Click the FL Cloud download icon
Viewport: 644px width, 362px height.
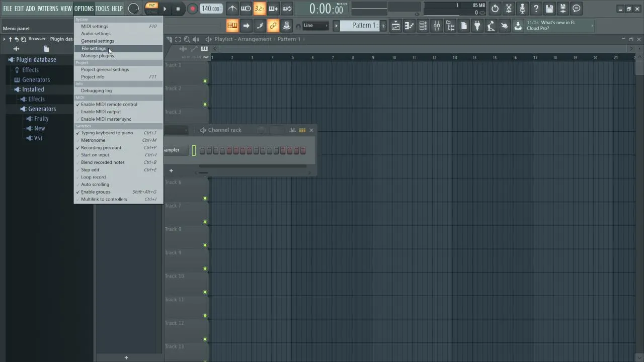coord(518,26)
